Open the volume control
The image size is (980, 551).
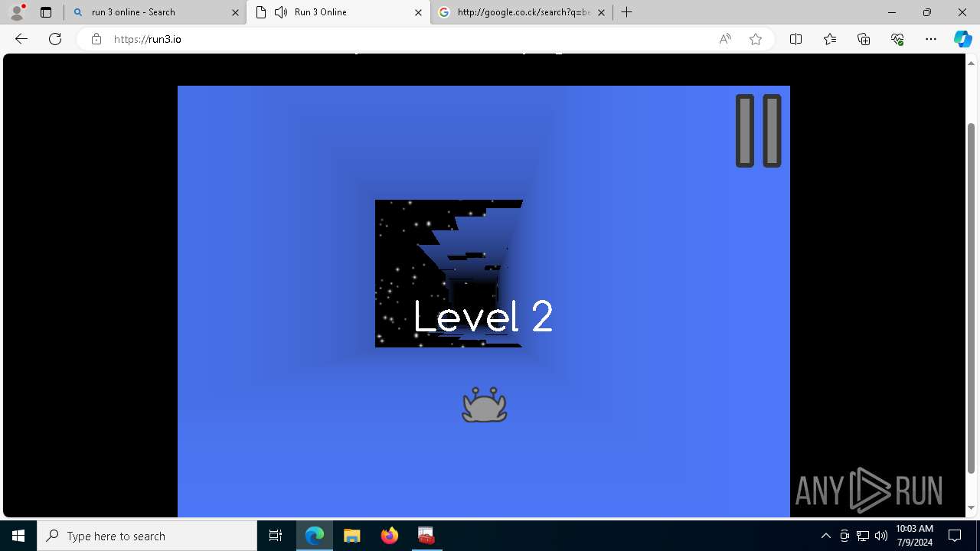(x=881, y=536)
